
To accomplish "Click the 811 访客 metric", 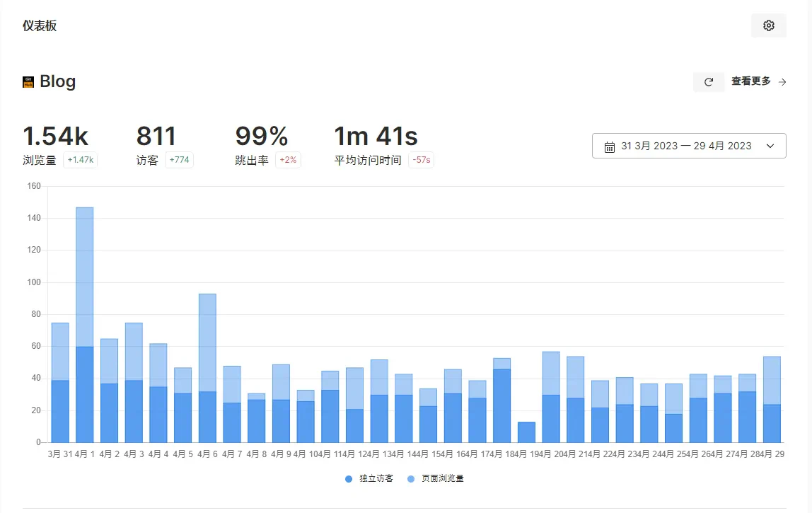I will [x=156, y=137].
